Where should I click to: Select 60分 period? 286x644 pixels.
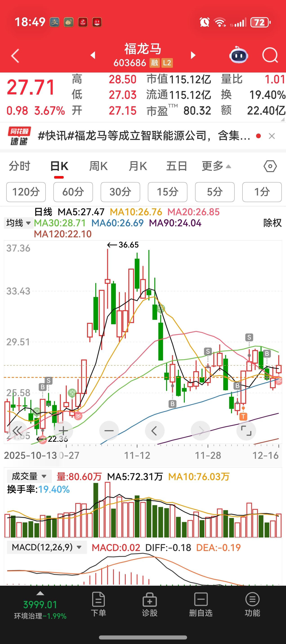coord(73,192)
